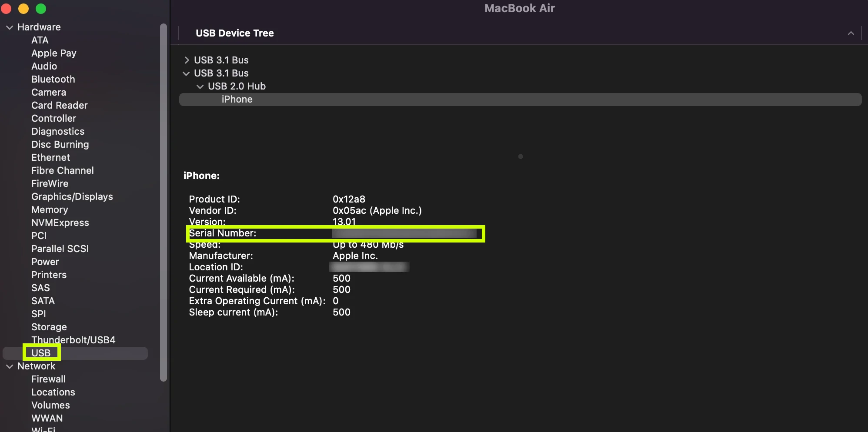Viewport: 868px width, 432px height.
Task: Zoom the window with green button
Action: tap(41, 9)
